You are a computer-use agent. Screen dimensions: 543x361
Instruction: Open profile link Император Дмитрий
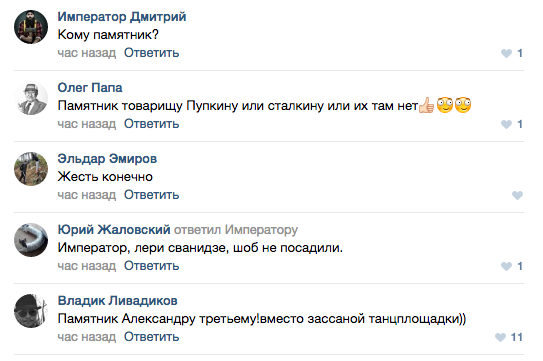click(x=122, y=17)
